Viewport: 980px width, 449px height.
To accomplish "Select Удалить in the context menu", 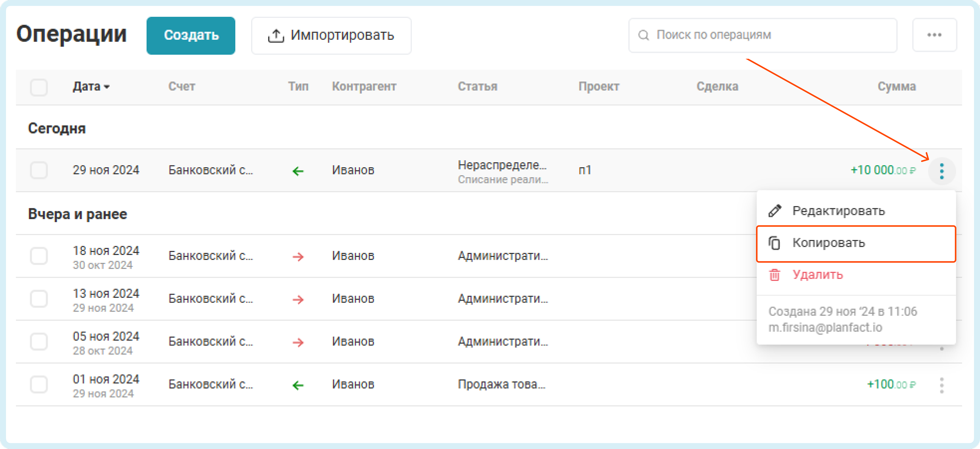I will point(818,275).
